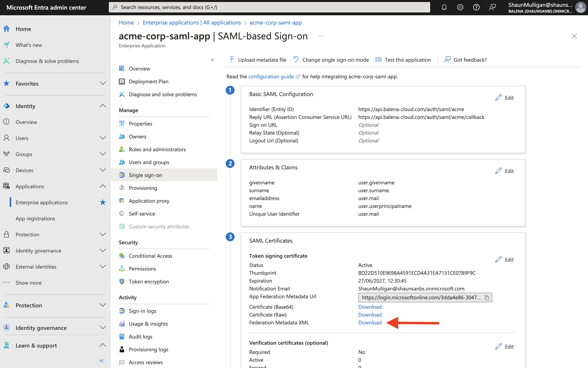Open Provisioning in Manage menu
Viewport: 588px width, 368px height.
tap(143, 188)
